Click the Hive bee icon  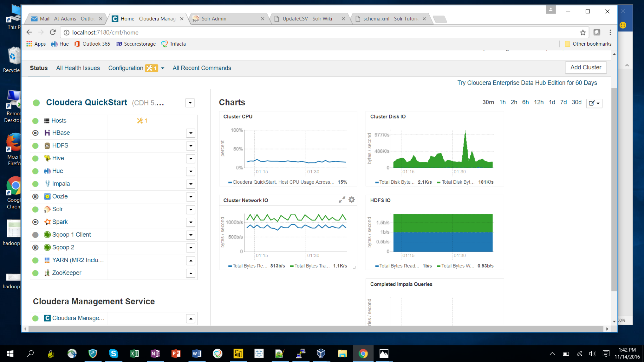coord(47,158)
